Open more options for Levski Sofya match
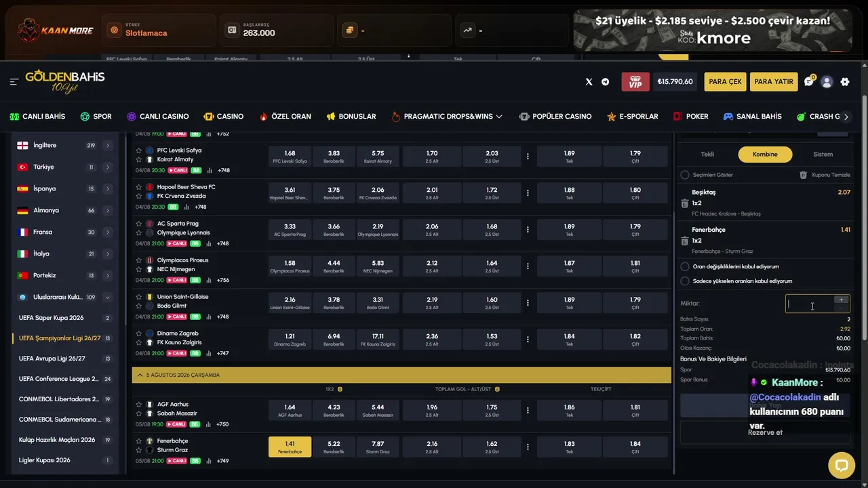Image resolution: width=868 pixels, height=488 pixels. click(528, 157)
